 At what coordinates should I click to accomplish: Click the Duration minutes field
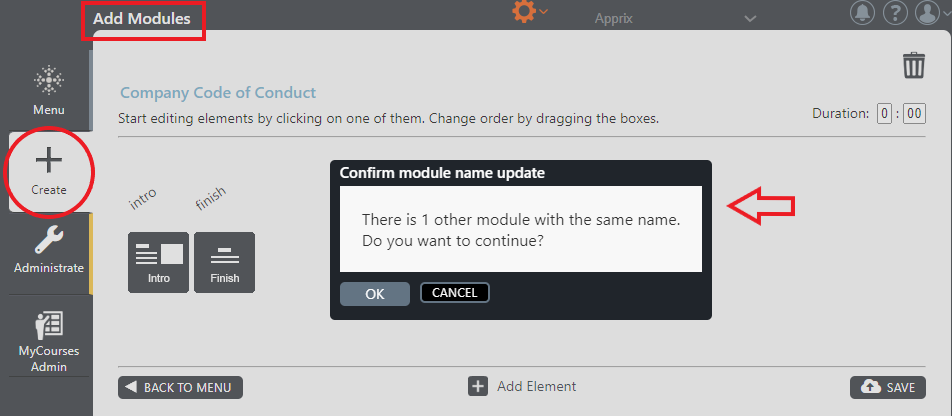point(914,114)
